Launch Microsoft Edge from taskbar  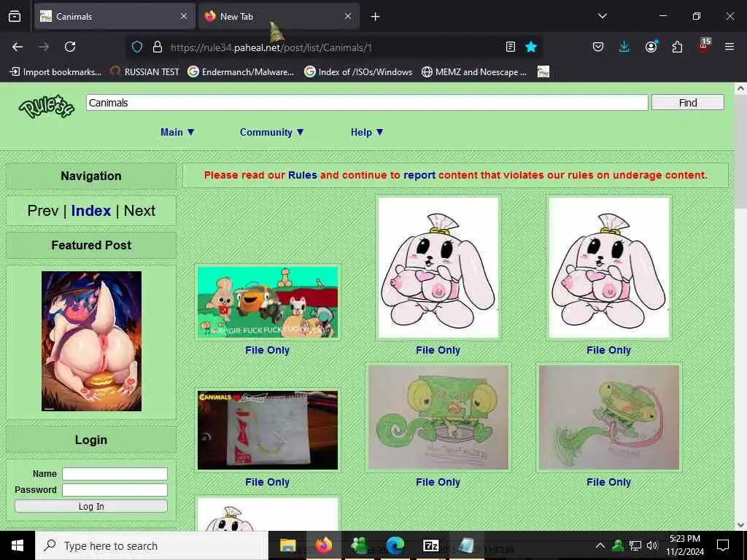395,545
